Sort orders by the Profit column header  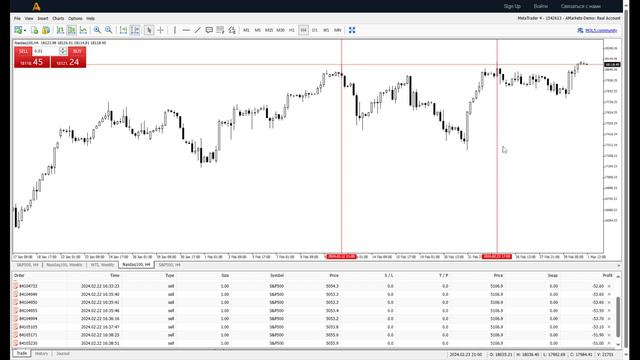[607, 276]
